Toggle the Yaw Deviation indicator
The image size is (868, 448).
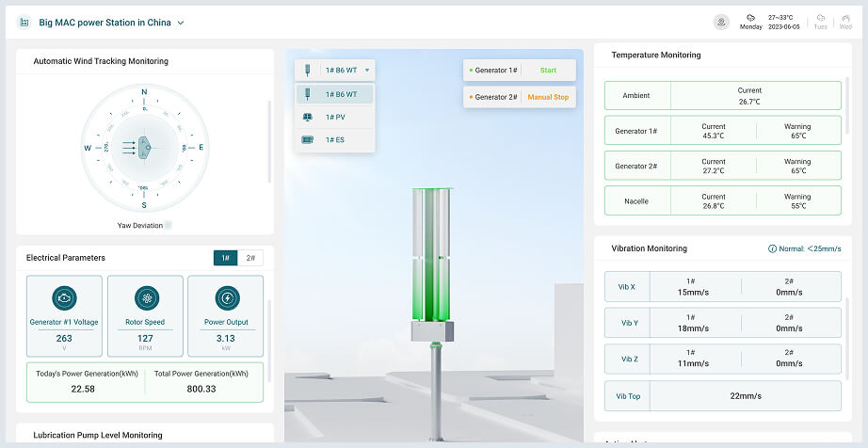click(168, 225)
